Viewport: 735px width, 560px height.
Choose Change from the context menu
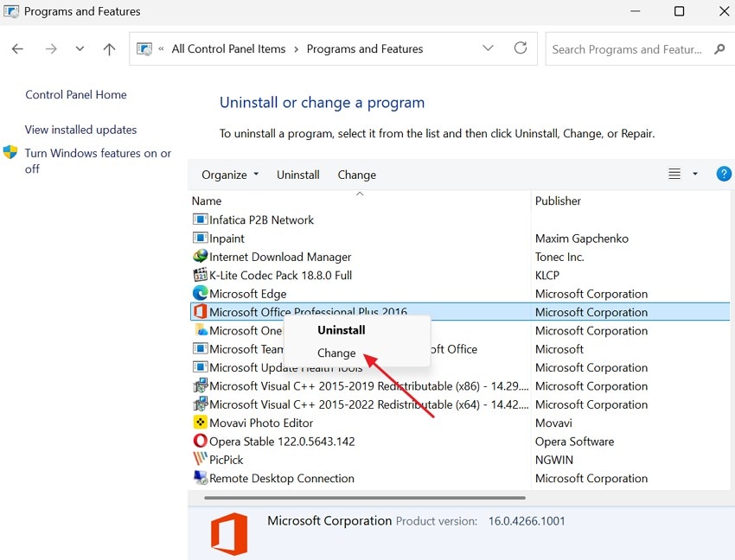pos(336,353)
